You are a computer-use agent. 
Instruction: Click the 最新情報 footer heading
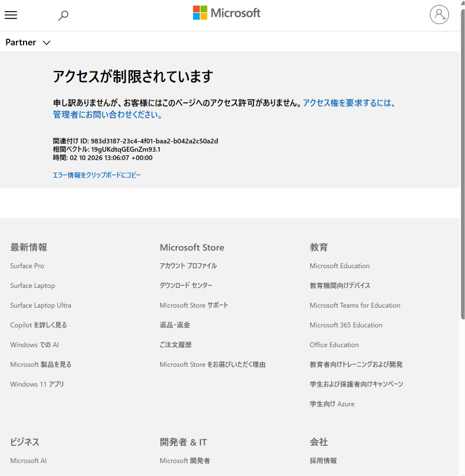tap(28, 247)
